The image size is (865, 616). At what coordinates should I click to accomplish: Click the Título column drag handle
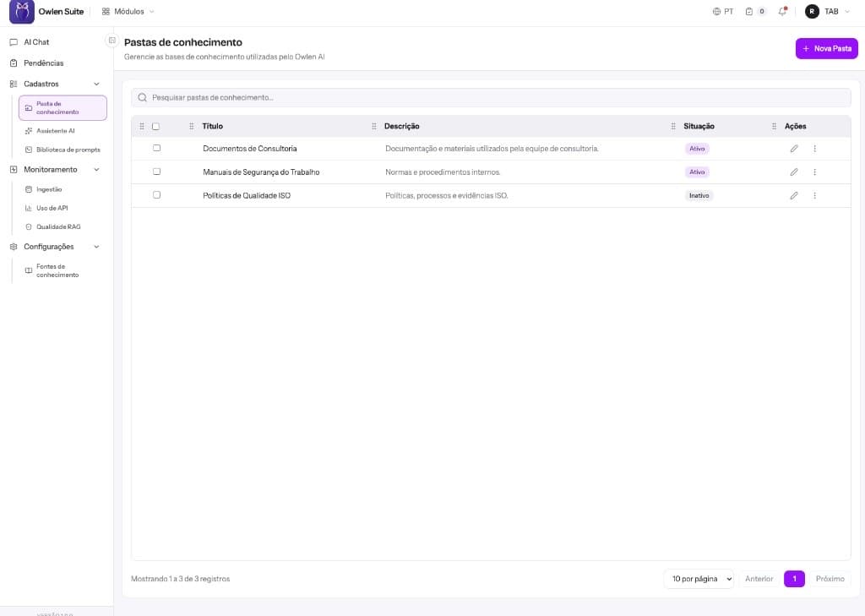coord(192,127)
